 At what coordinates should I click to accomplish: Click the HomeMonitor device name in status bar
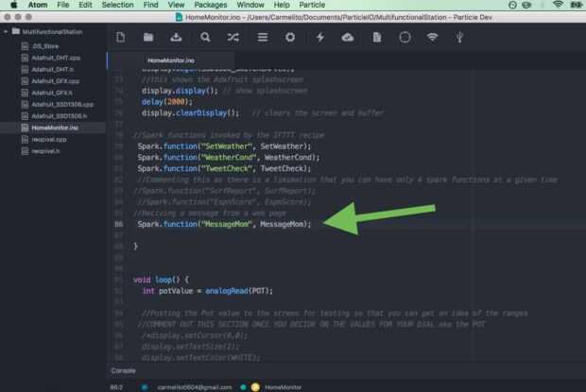(x=283, y=387)
